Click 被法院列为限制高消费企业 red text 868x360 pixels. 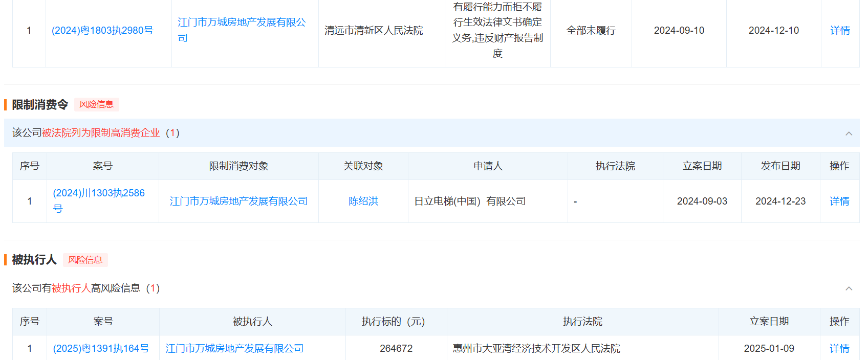(101, 133)
